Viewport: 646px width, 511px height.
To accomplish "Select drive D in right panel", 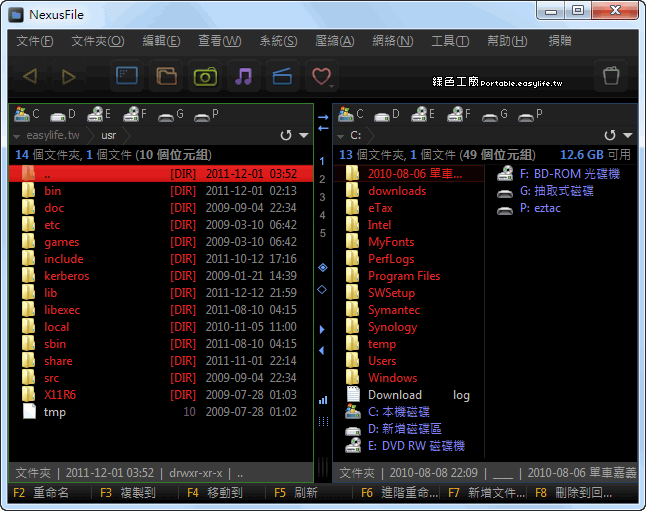I will [x=386, y=114].
